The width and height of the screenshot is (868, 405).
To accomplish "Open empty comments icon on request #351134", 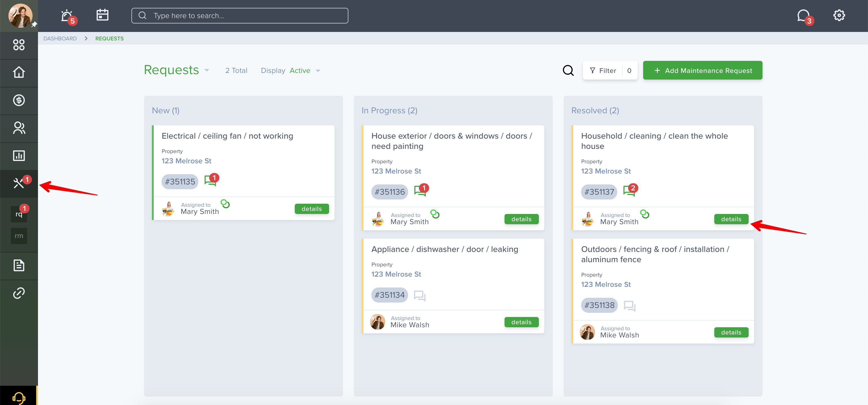I will 420,296.
